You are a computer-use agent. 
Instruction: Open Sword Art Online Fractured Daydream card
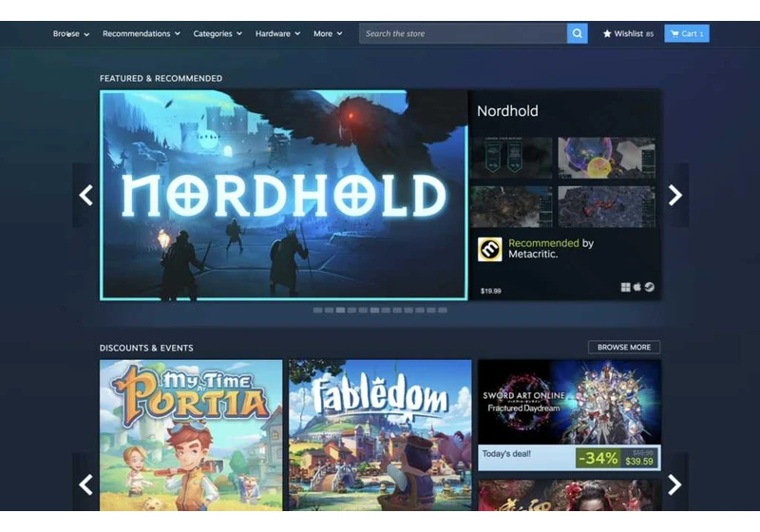[569, 415]
